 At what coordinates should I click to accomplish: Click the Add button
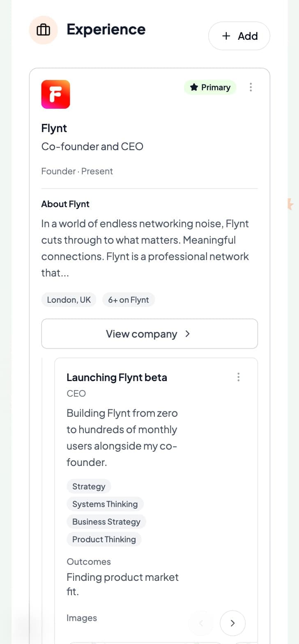(239, 36)
